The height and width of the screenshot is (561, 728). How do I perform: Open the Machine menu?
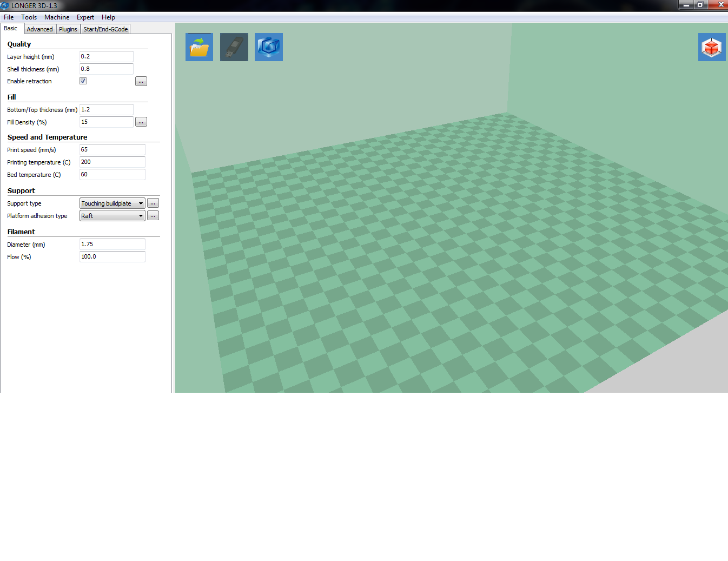[57, 17]
